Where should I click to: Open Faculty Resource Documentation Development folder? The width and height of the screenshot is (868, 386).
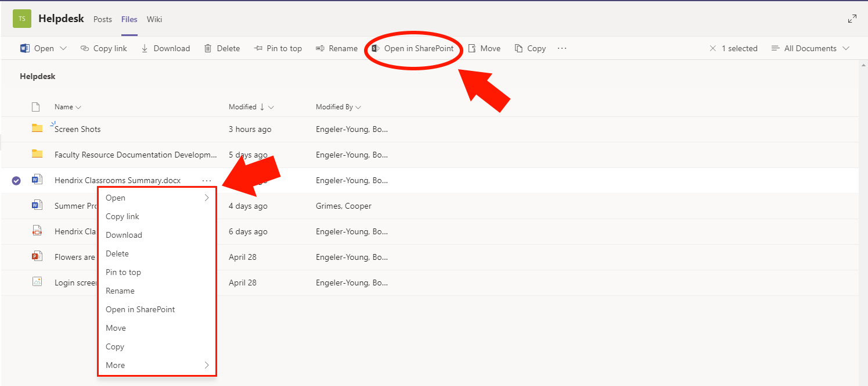coord(135,155)
